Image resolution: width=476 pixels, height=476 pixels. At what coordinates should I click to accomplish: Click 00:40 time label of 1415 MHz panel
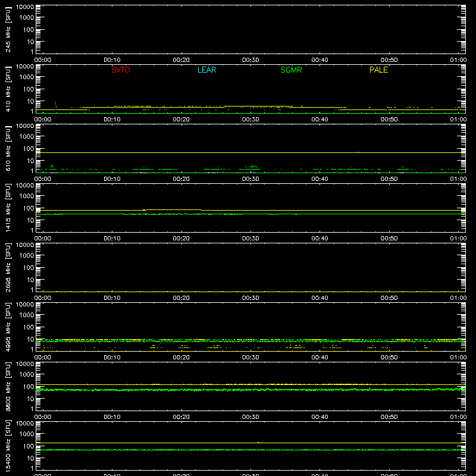coord(320,239)
